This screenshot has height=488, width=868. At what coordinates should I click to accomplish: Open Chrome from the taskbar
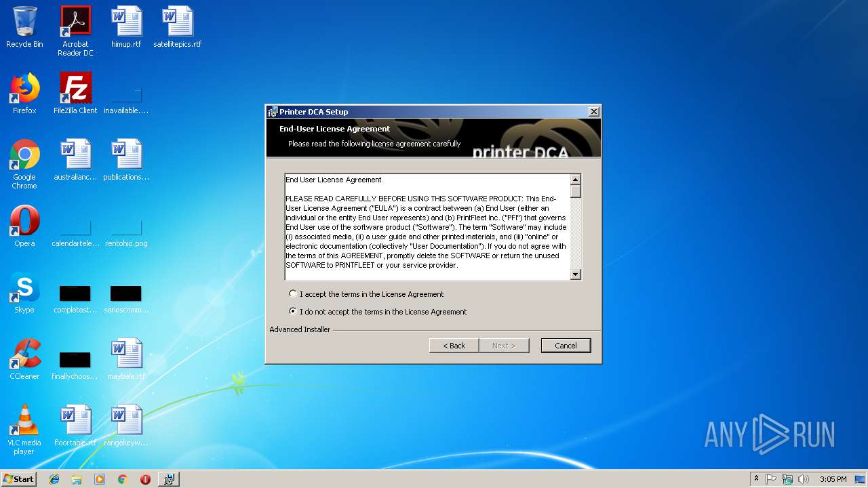(x=122, y=479)
